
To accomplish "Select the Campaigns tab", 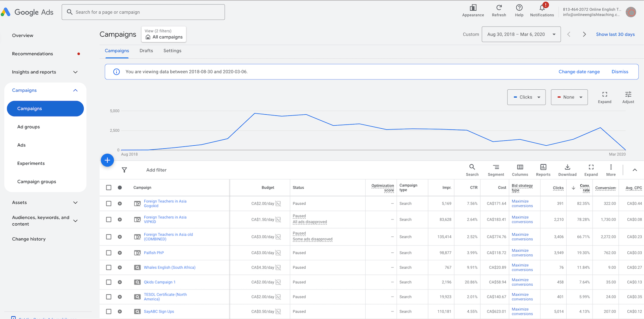I will pos(117,51).
